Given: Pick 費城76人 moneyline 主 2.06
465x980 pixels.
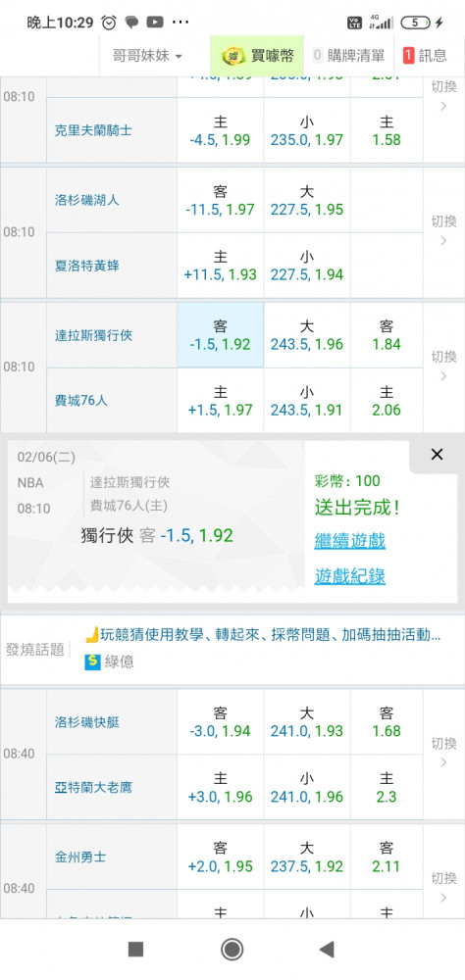Looking at the screenshot, I should click(387, 401).
